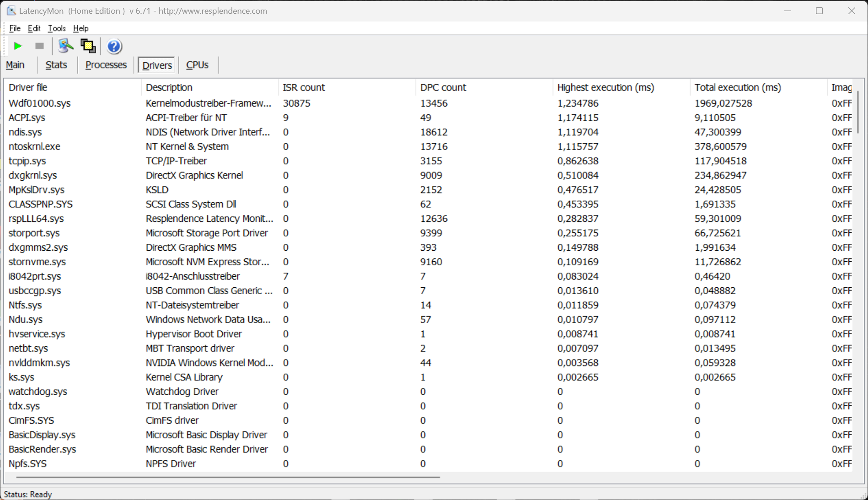Click the gray stop monitoring icon
This screenshot has width=868, height=500.
coord(39,46)
